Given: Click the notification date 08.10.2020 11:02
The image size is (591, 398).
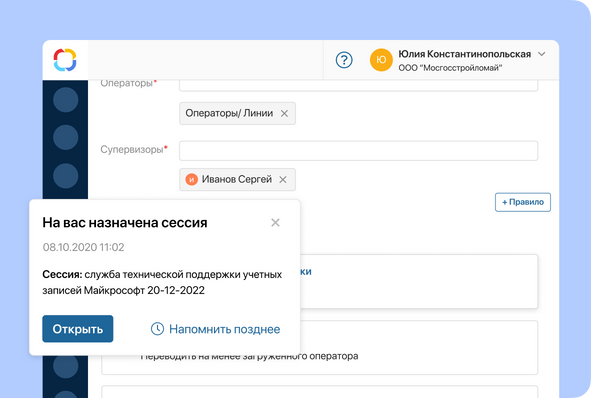Looking at the screenshot, I should (83, 247).
